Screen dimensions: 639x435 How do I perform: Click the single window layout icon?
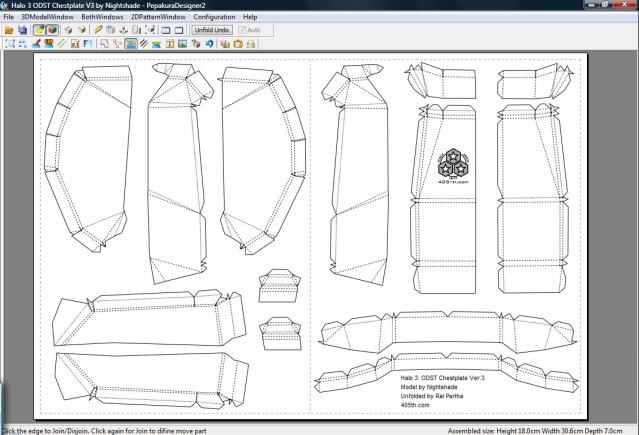click(179, 30)
